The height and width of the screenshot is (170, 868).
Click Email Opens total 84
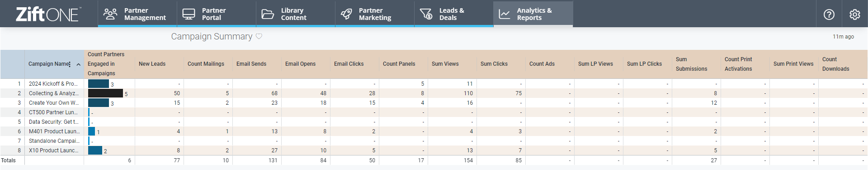(x=323, y=160)
